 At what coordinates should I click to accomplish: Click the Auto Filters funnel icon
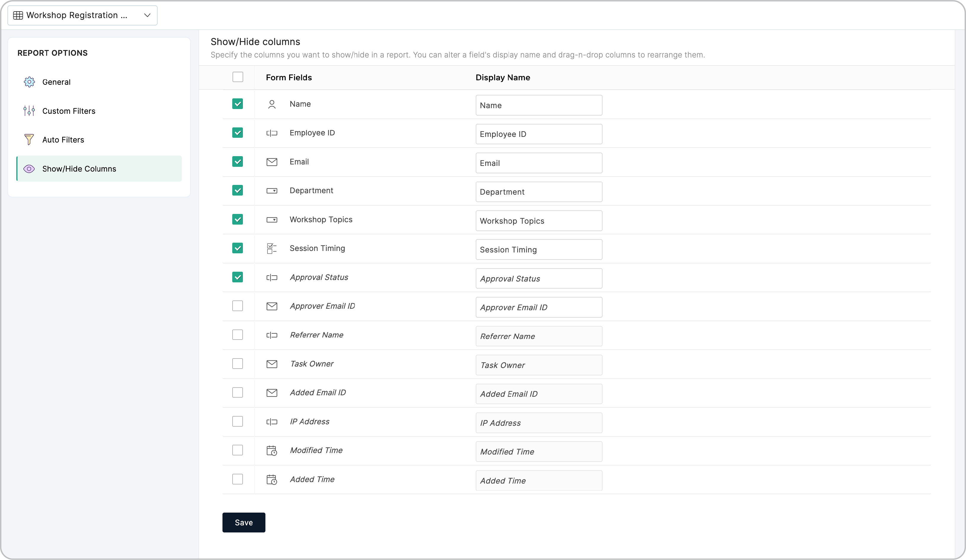pos(29,140)
